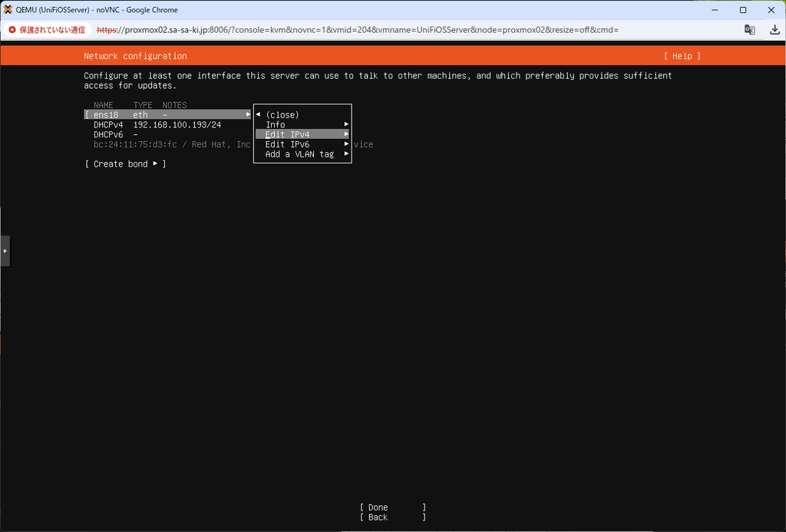Expand the noVNC control bar side handle

point(5,251)
